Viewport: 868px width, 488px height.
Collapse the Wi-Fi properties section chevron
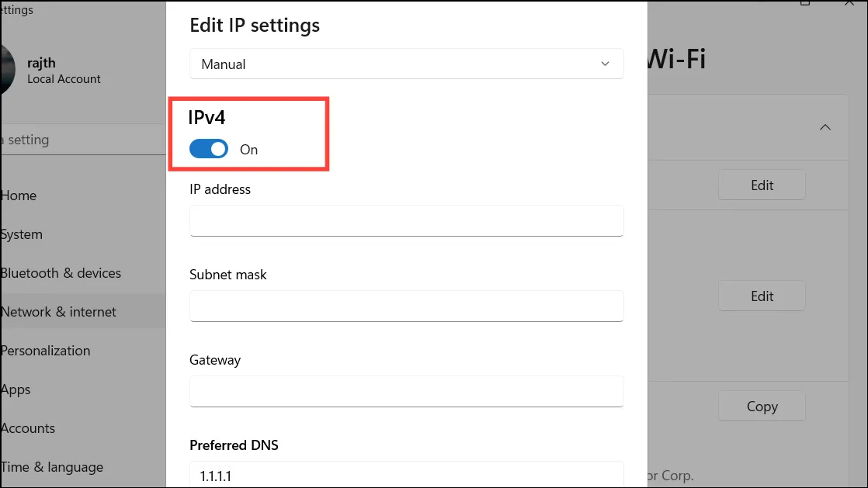[825, 127]
